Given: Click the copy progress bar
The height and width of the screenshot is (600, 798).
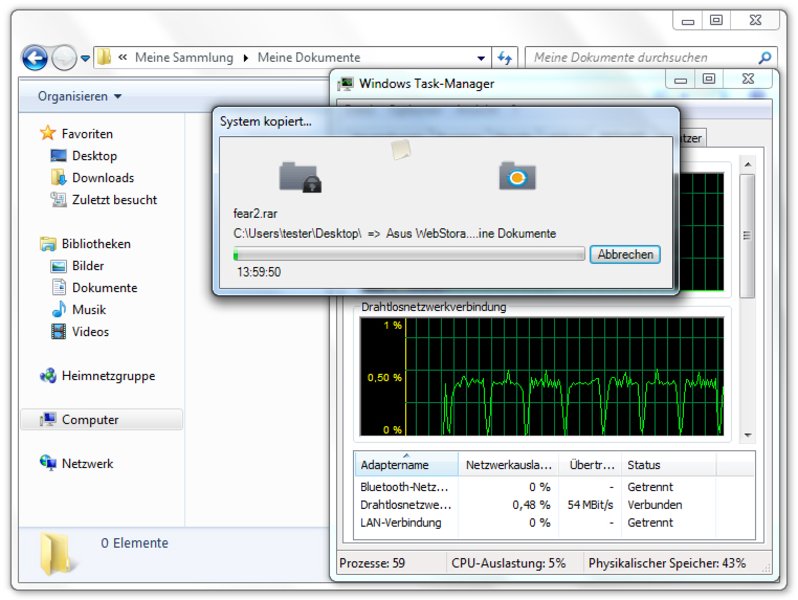Looking at the screenshot, I should [x=409, y=254].
